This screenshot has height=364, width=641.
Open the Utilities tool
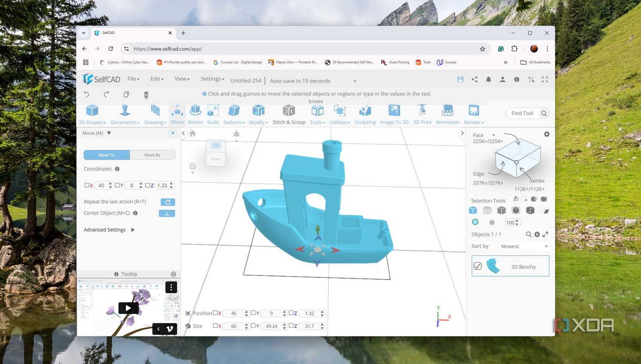(340, 115)
